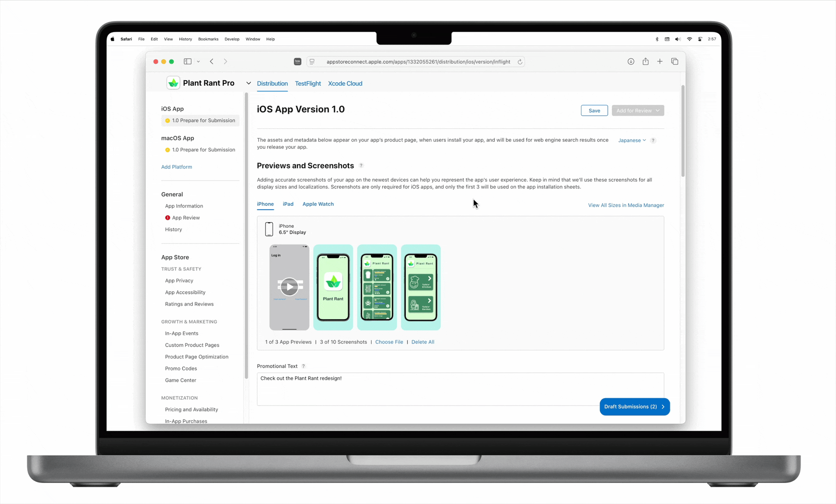Switch to the TestFlight tab
Screen dimensions: 836x504
[308, 84]
